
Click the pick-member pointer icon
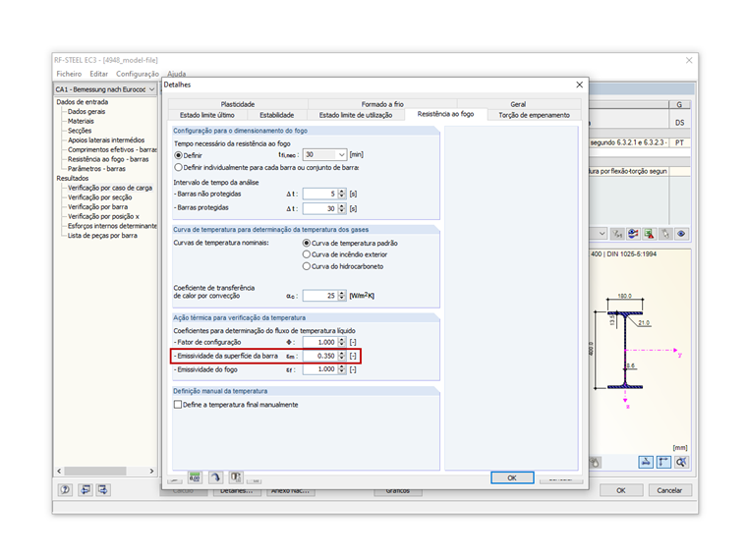pyautogui.click(x=665, y=234)
